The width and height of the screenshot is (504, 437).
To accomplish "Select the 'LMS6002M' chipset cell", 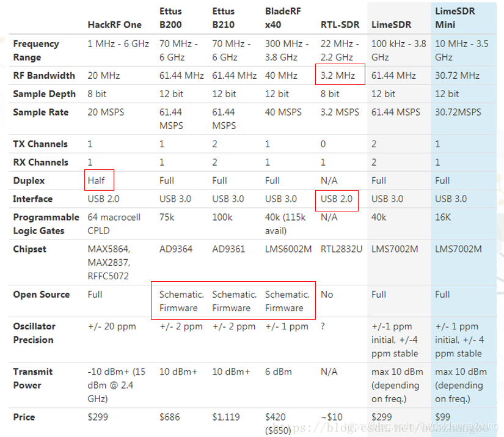I will point(288,249).
